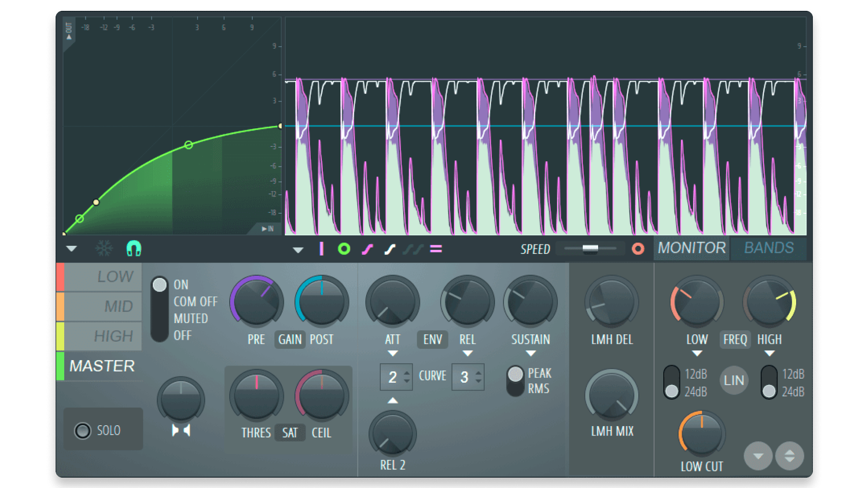Expand the arrow under REL
This screenshot has width=868, height=488.
coord(467,353)
